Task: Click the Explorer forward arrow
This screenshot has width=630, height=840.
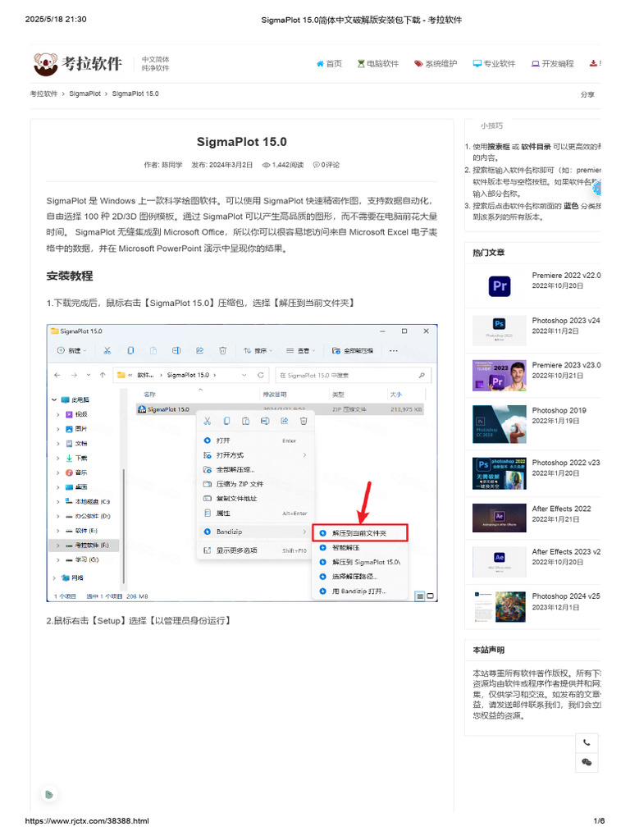Action: point(74,375)
